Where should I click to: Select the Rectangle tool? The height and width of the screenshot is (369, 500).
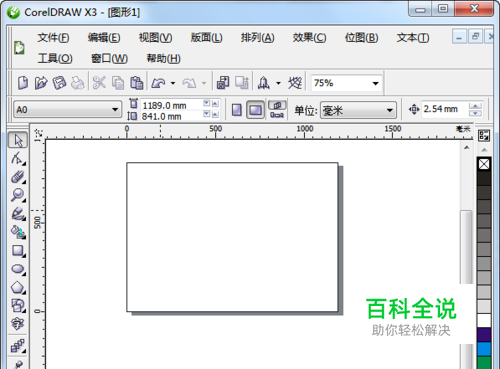(x=18, y=250)
